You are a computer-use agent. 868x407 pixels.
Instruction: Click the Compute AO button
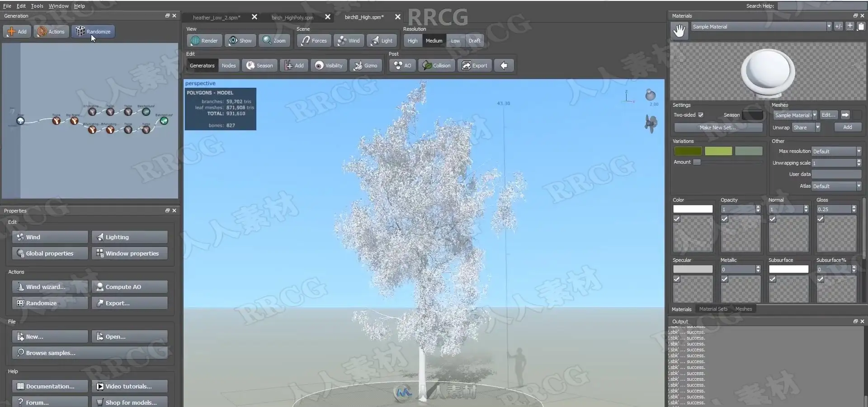tap(130, 287)
